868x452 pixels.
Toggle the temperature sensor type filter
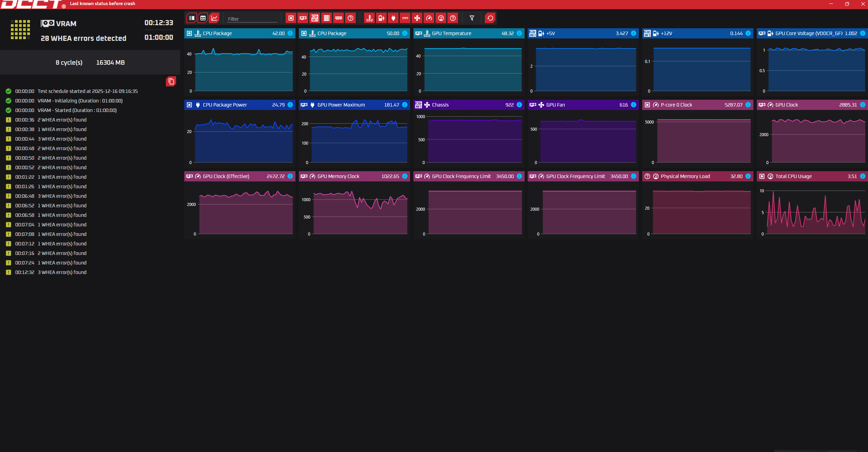[x=370, y=18]
